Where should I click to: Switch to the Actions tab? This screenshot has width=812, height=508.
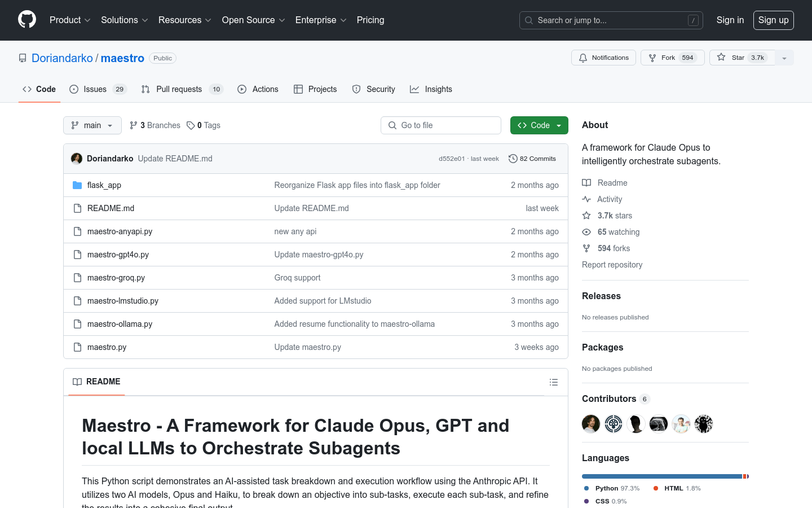pyautogui.click(x=258, y=89)
